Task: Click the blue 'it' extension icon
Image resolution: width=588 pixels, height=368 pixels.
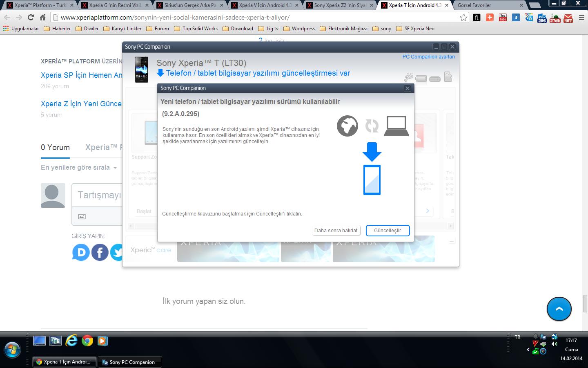Action: coord(516,18)
